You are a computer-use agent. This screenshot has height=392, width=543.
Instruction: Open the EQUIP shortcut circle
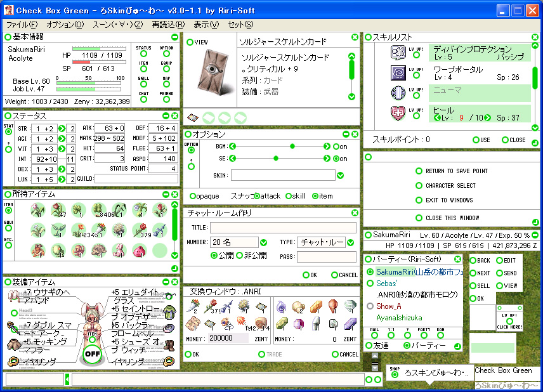point(167,69)
